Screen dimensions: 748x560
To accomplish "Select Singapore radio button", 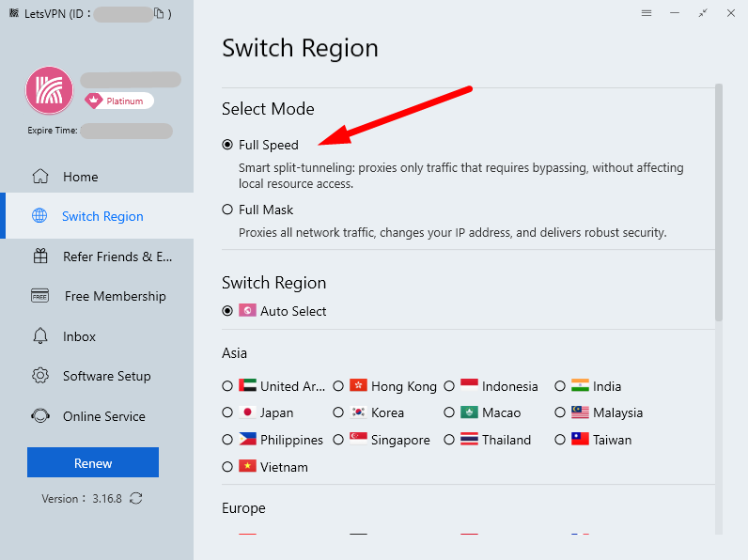I will tap(338, 440).
